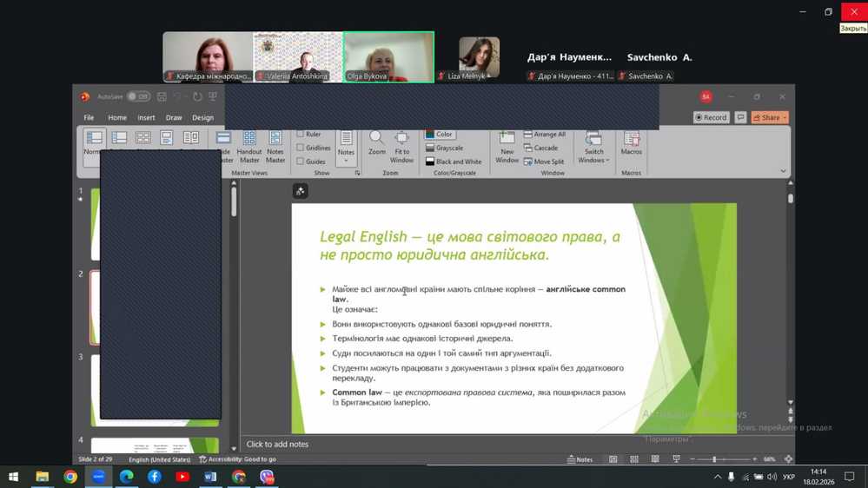Open the Notes Master view
The height and width of the screenshot is (488, 868).
tap(275, 144)
